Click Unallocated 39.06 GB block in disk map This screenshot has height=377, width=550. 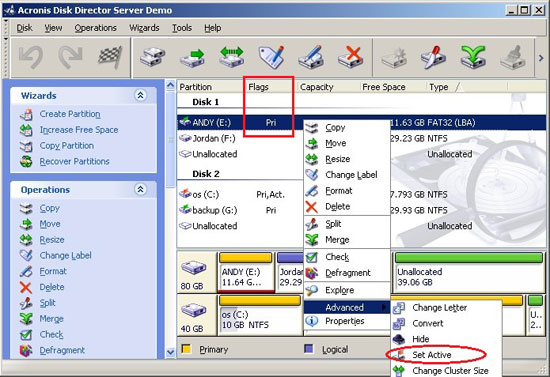(469, 272)
